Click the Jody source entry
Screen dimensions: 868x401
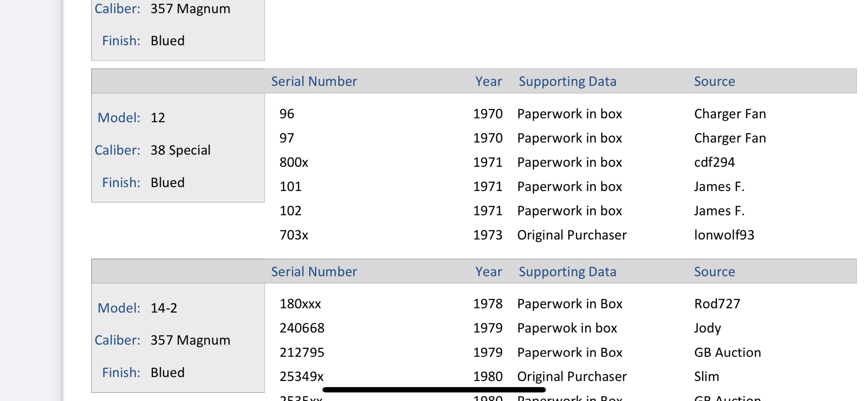708,328
